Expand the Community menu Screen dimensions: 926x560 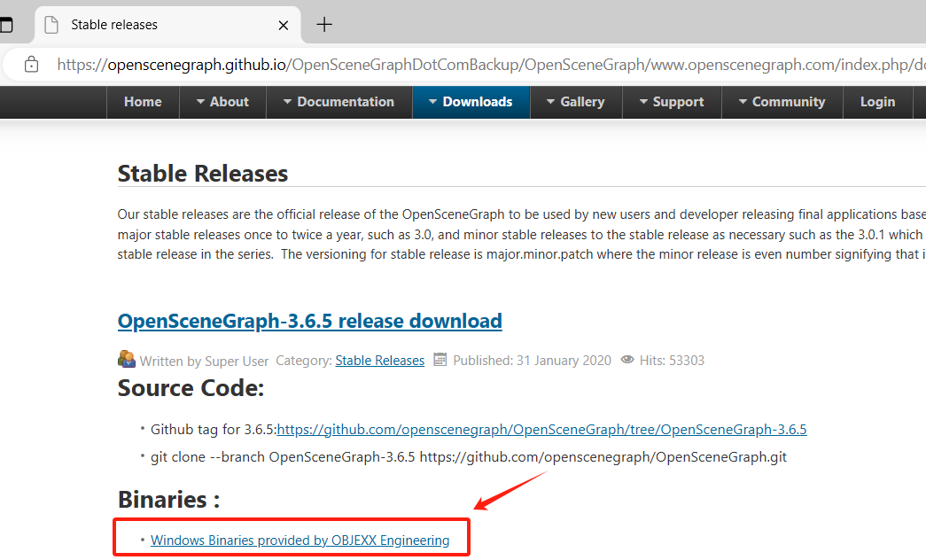[782, 102]
